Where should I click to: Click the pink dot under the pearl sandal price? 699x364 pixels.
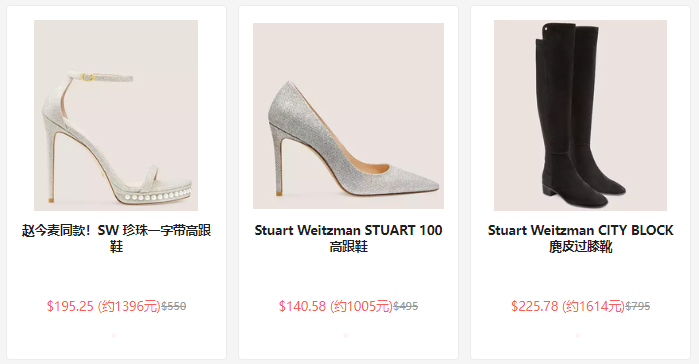(x=113, y=335)
